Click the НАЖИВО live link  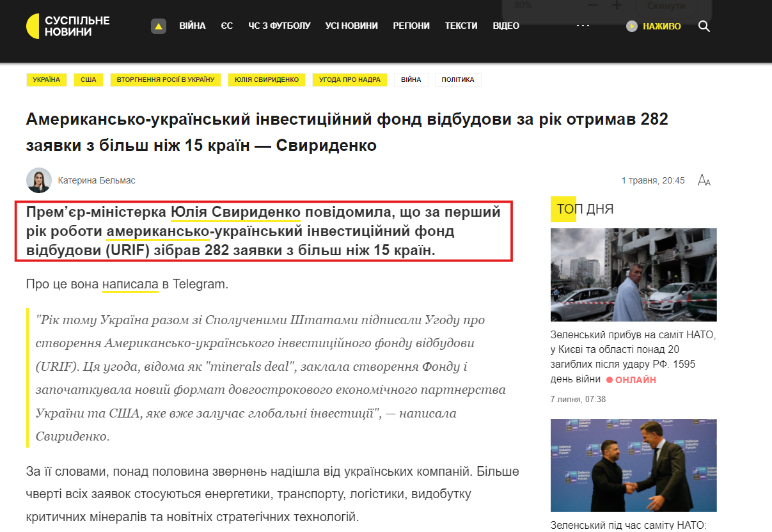pyautogui.click(x=662, y=26)
